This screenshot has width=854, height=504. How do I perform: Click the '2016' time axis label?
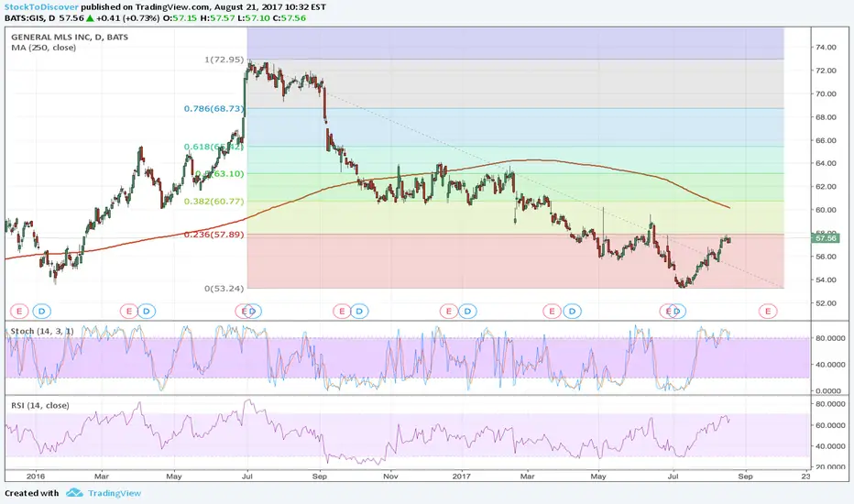pyautogui.click(x=36, y=477)
